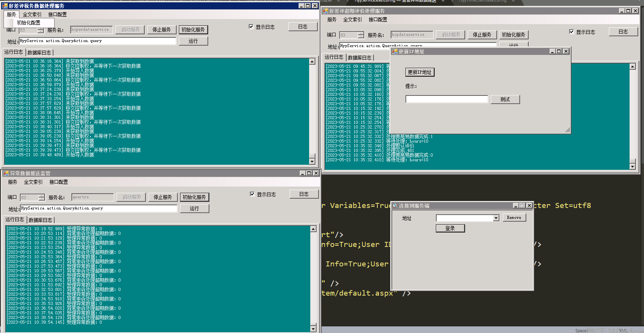The width and height of the screenshot is (644, 333).
Task: Switch to 数据库日志 tab in 超期评价处理 window
Action: (360, 58)
